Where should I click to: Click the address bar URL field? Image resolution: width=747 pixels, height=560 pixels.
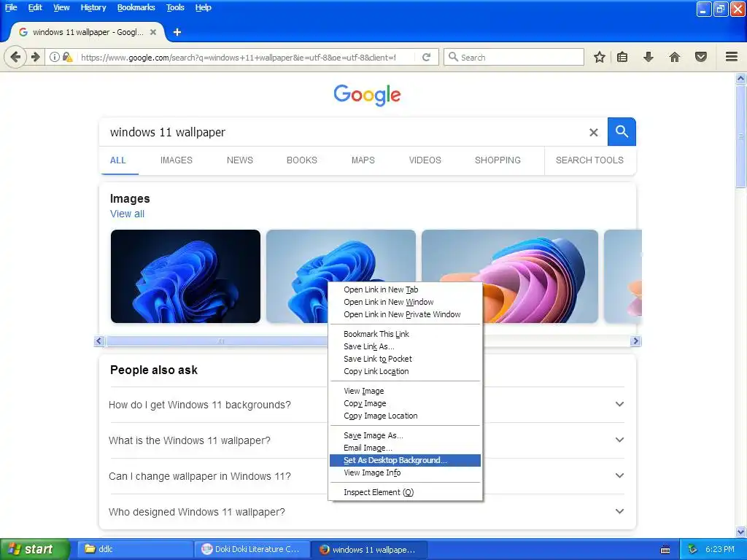239,57
